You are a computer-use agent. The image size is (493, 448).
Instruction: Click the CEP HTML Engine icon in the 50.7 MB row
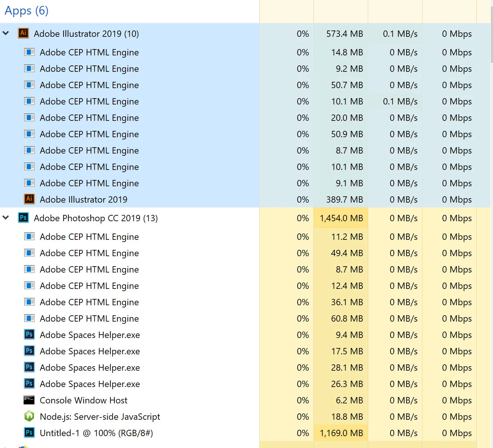tap(29, 85)
